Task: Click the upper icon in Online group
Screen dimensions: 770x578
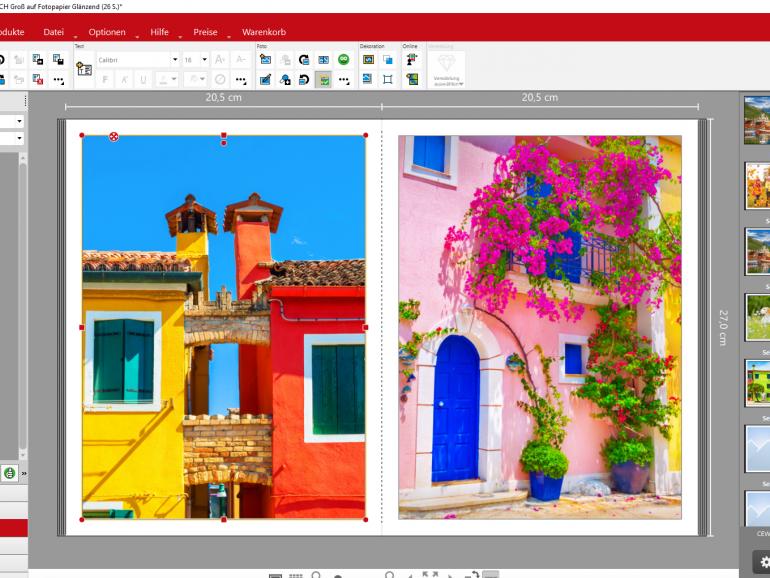Action: (412, 59)
